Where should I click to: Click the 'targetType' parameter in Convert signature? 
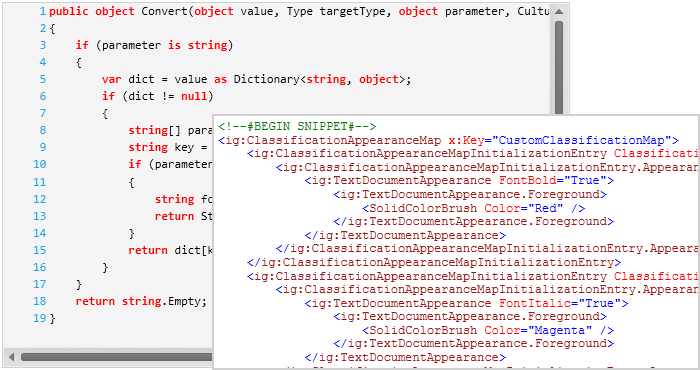coord(352,11)
